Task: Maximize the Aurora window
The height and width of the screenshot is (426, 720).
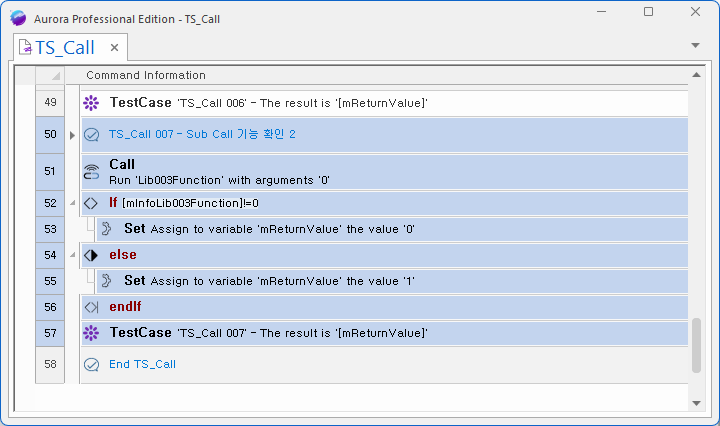Action: coord(648,12)
